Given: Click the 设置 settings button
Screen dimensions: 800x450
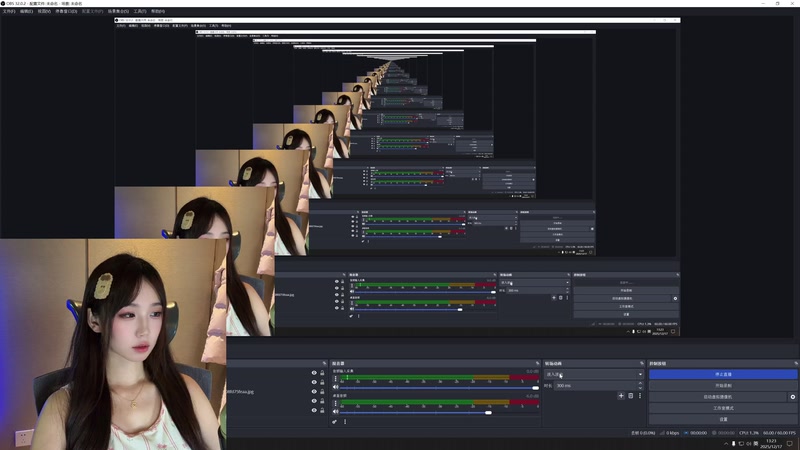Looking at the screenshot, I should 723,419.
